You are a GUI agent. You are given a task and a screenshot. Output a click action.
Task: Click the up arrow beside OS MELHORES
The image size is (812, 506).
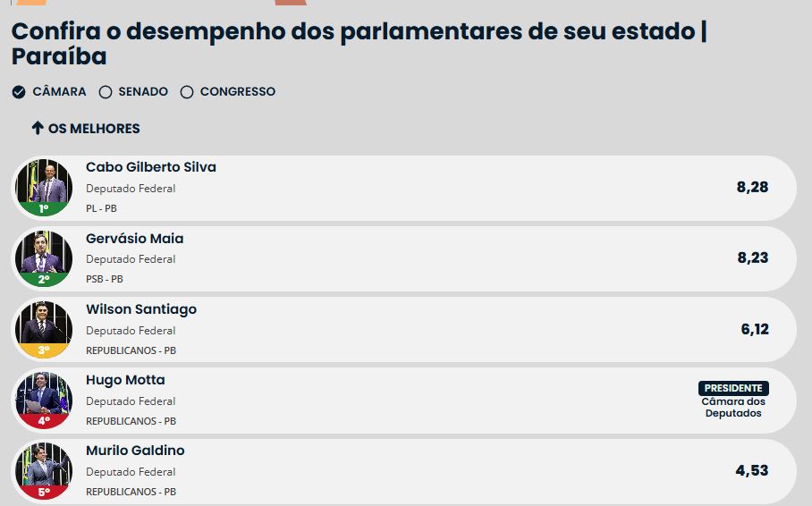[38, 128]
